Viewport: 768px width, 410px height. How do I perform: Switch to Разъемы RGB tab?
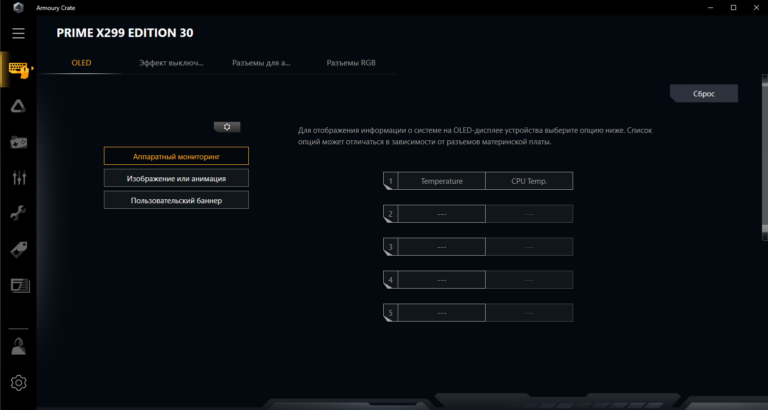(351, 63)
